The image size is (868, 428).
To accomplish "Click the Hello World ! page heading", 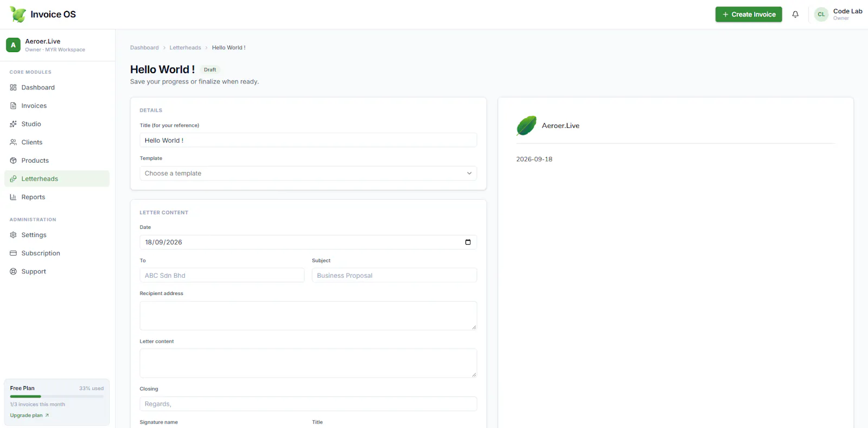I will click(162, 69).
